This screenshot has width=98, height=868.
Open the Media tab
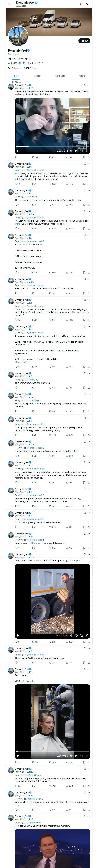coord(82,76)
